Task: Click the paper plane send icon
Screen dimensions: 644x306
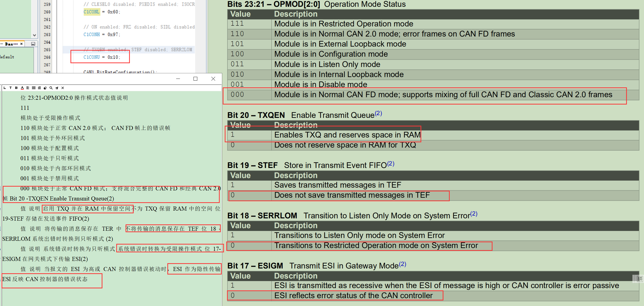Action: point(57,88)
